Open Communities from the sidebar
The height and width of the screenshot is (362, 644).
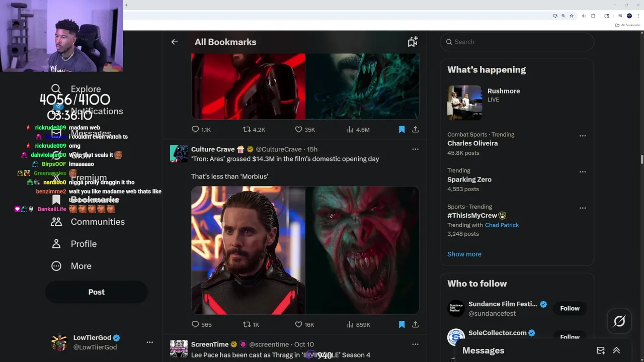pos(88,222)
